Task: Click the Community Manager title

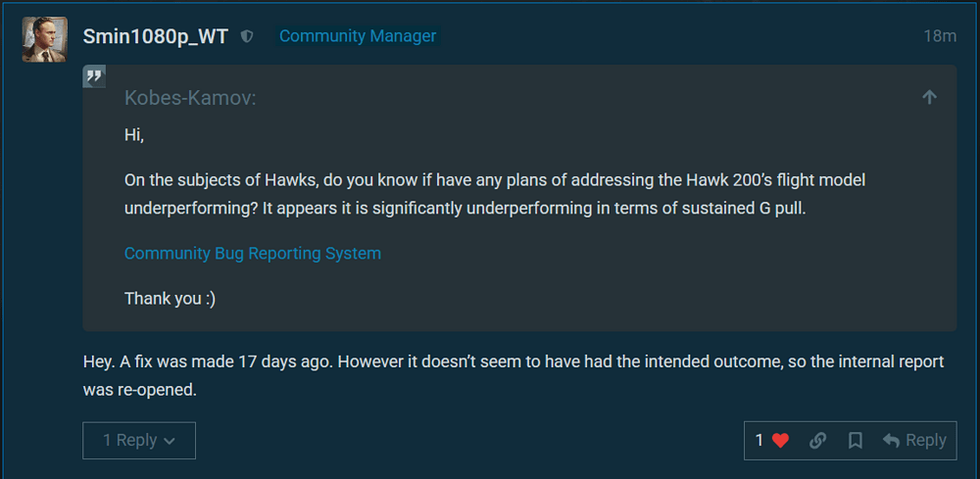Action: (x=358, y=36)
